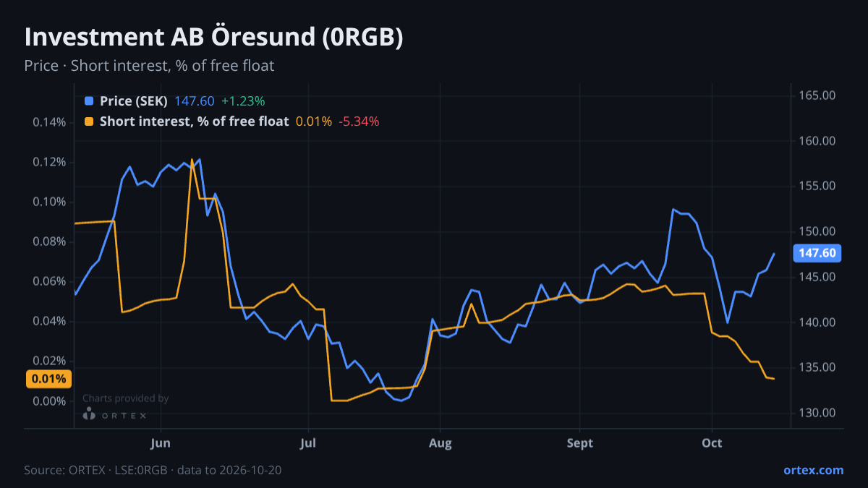868x488 pixels.
Task: Click the Aug label on the time axis
Action: pos(440,443)
